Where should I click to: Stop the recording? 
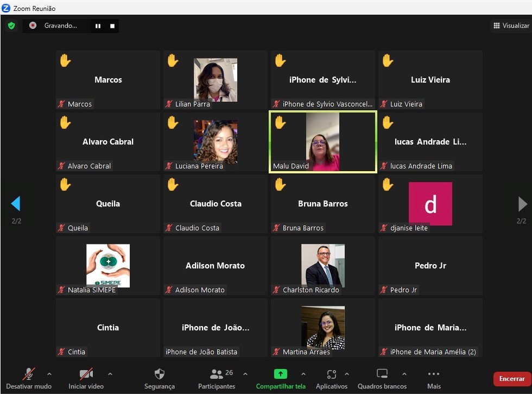(x=112, y=26)
